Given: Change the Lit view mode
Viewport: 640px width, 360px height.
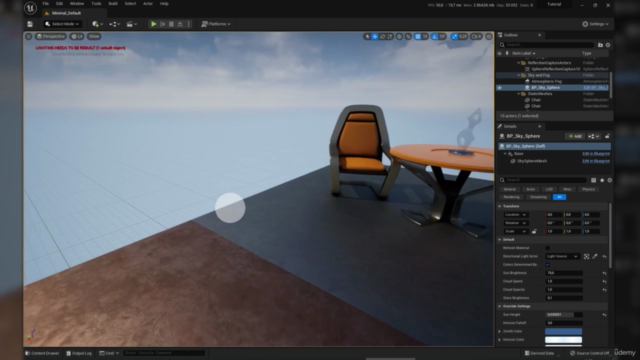Looking at the screenshot, I should 77,36.
